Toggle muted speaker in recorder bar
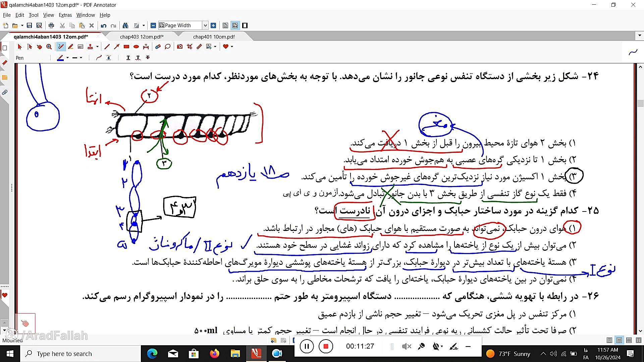The image size is (644, 362). pyautogui.click(x=407, y=346)
